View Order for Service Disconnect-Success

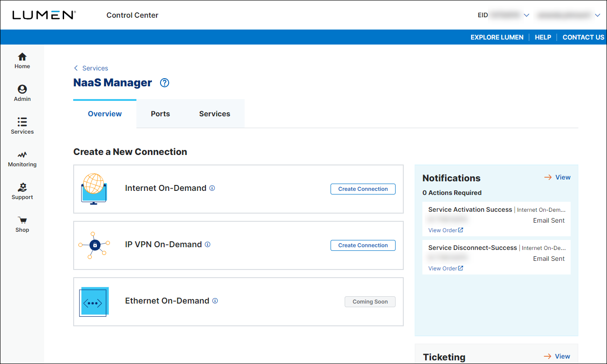click(446, 269)
